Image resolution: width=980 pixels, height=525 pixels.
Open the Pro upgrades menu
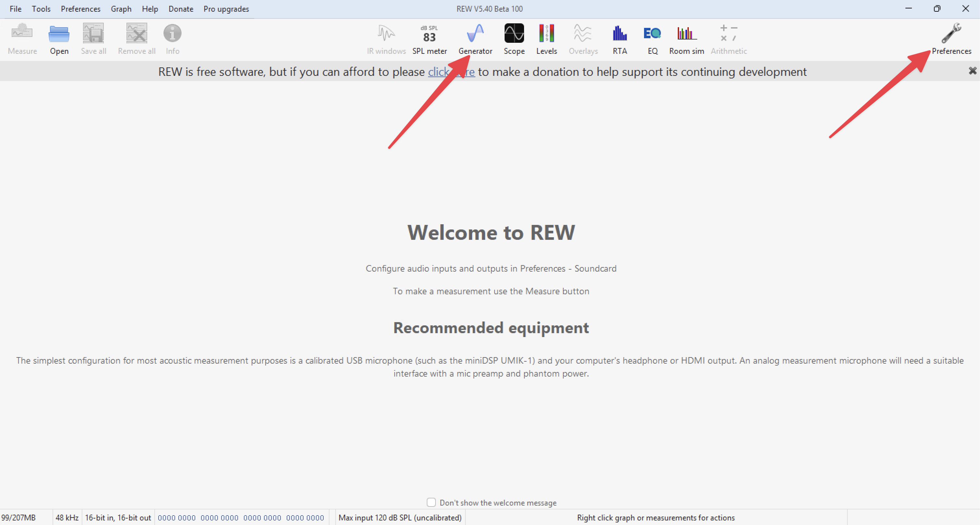226,9
